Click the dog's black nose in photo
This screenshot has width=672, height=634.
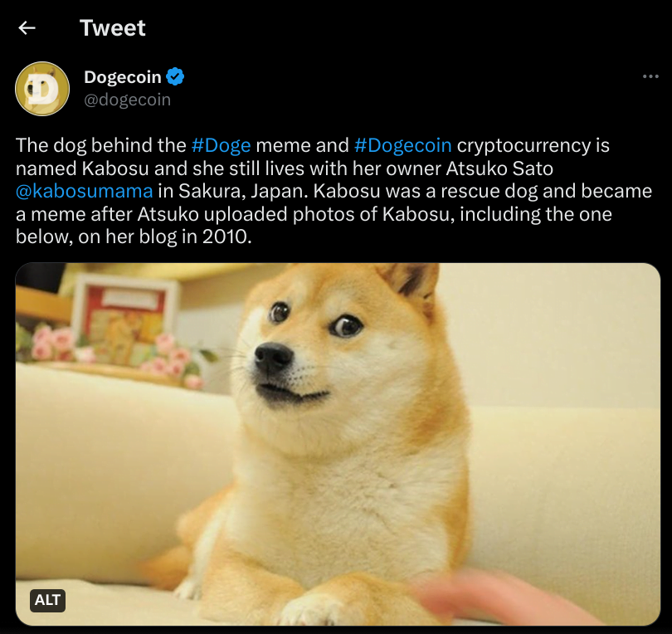(274, 358)
